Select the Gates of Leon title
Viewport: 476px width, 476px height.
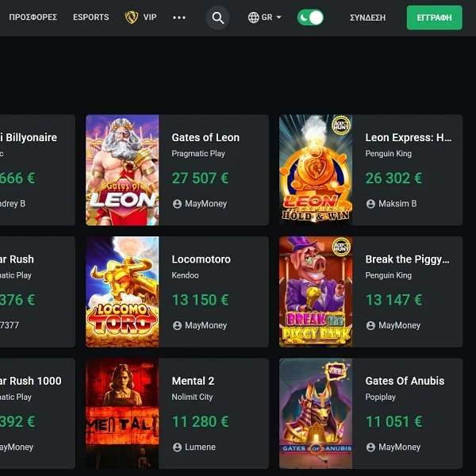click(205, 137)
